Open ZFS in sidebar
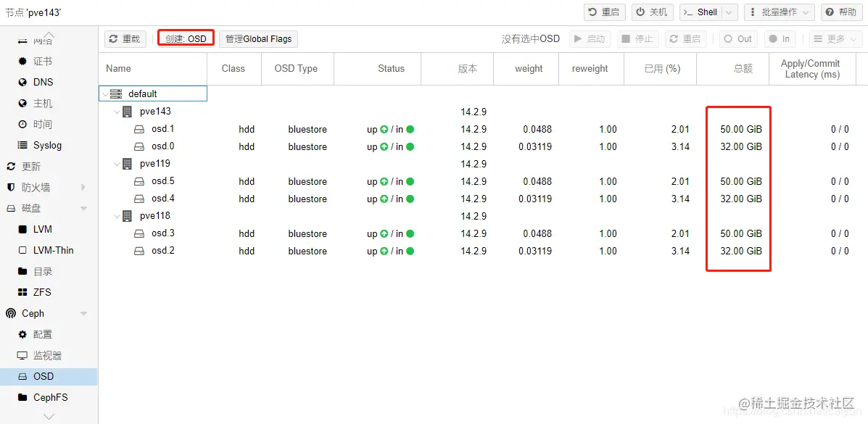 pos(49,292)
